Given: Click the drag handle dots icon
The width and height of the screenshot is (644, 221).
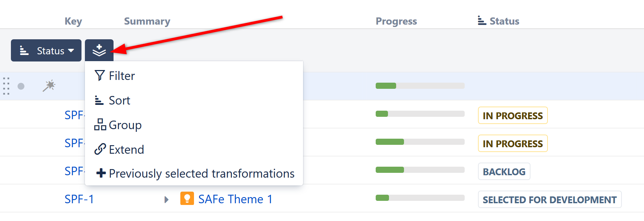Looking at the screenshot, I should pyautogui.click(x=6, y=86).
